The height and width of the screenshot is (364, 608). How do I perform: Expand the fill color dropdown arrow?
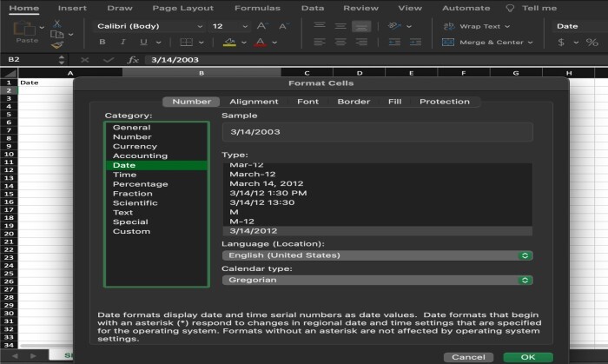[x=244, y=43]
